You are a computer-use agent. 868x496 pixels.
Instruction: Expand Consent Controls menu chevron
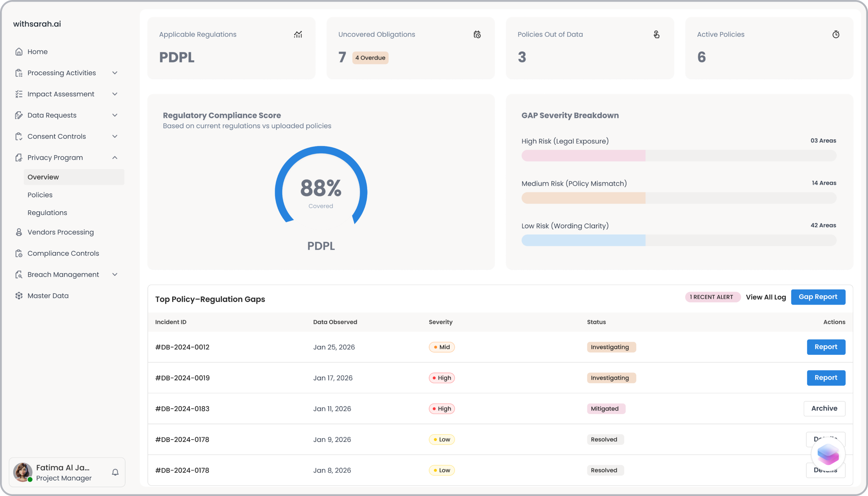(115, 136)
